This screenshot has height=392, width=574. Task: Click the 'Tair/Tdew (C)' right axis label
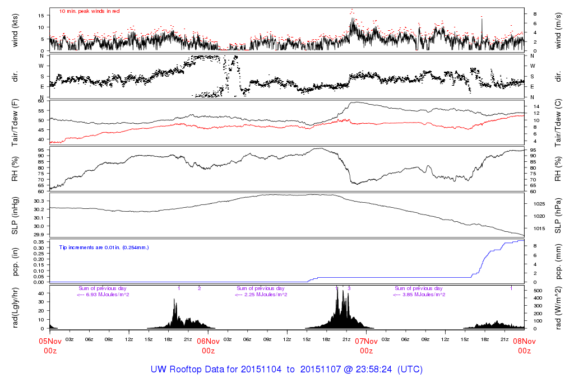coord(558,123)
